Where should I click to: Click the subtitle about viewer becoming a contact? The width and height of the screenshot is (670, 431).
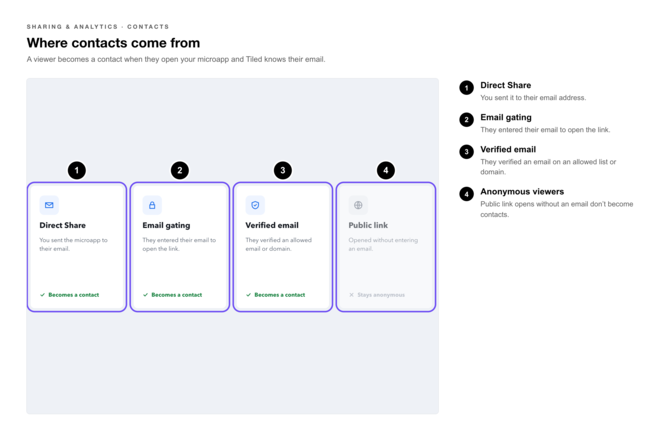click(x=176, y=59)
